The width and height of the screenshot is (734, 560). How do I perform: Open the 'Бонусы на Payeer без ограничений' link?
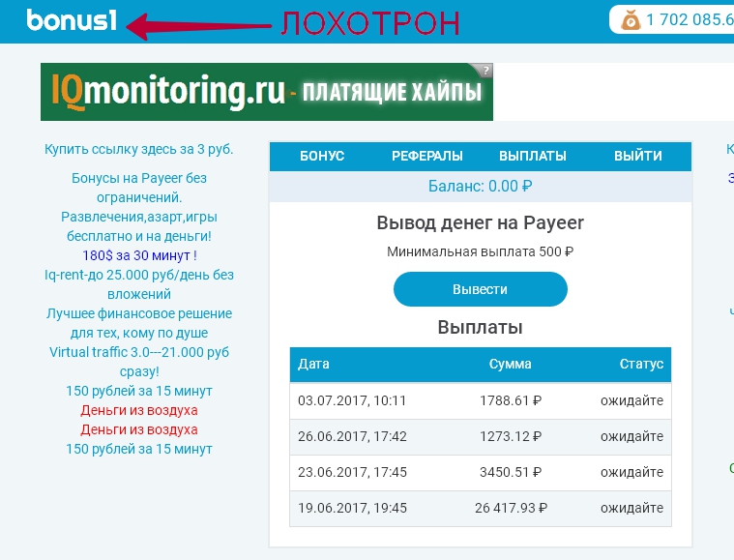tap(139, 188)
